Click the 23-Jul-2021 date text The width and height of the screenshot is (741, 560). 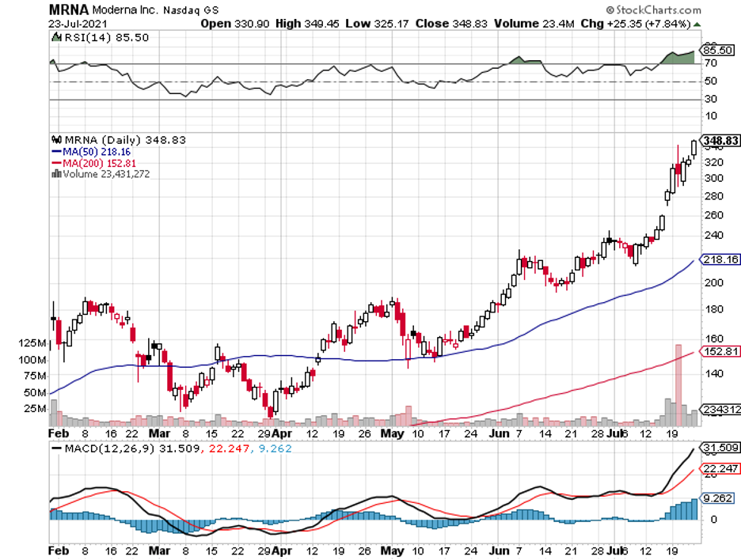77,24
